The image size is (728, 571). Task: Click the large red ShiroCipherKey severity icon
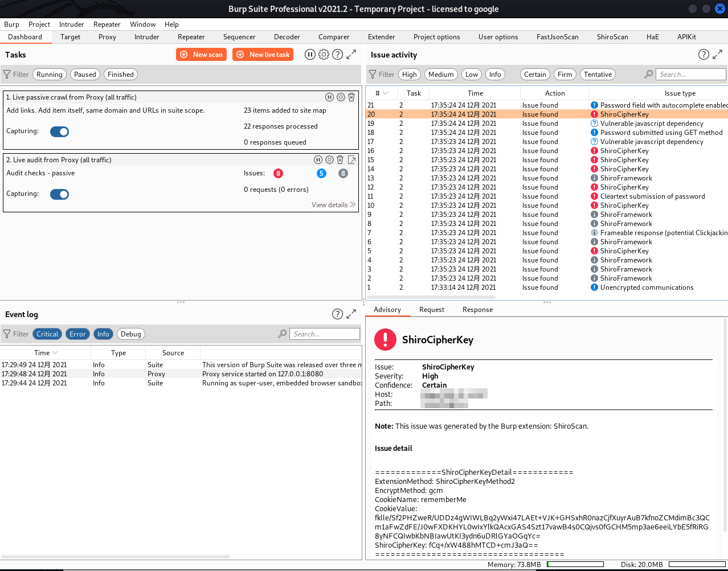(385, 339)
